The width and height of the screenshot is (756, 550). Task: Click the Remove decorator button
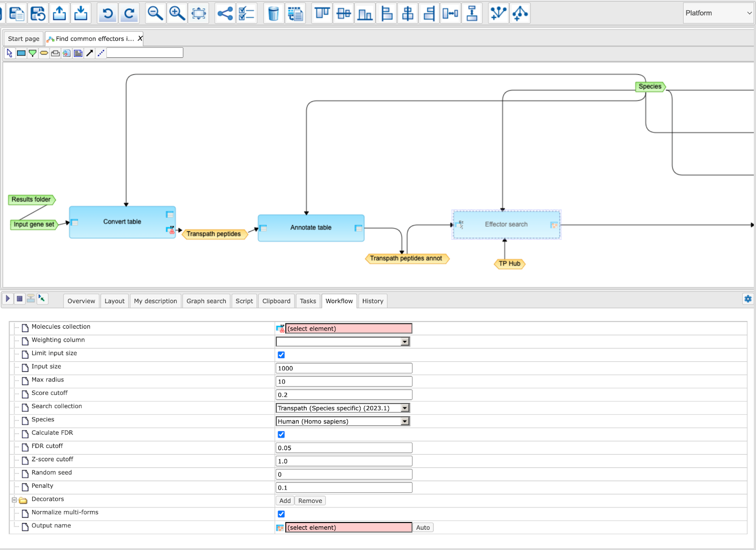click(x=310, y=500)
